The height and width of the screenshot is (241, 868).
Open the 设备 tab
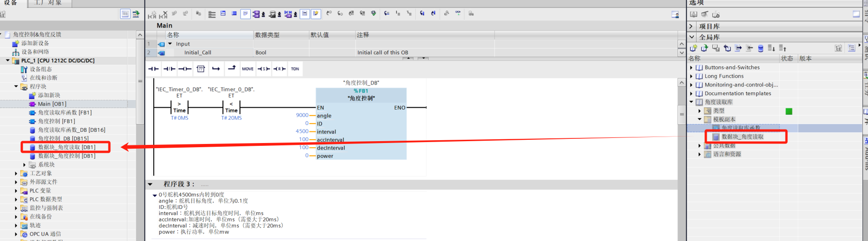pos(11,3)
